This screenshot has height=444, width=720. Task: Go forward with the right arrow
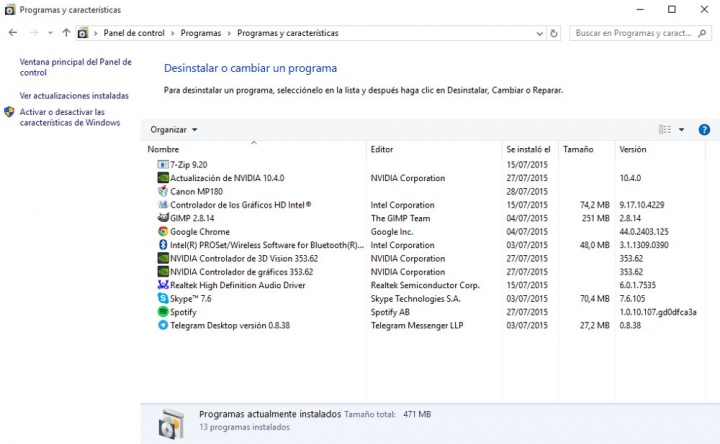[34, 33]
